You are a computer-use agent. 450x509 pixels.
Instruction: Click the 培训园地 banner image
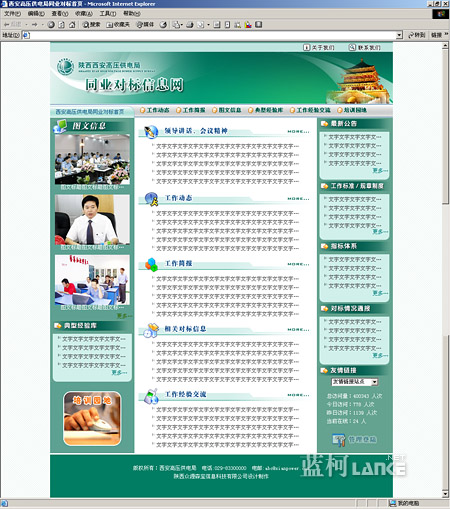click(92, 419)
